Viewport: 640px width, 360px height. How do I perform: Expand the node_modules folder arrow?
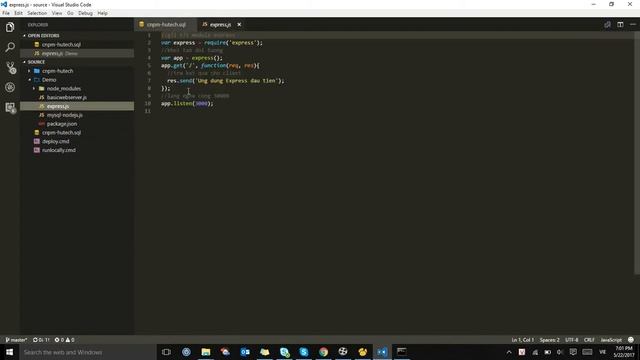[x=34, y=89]
